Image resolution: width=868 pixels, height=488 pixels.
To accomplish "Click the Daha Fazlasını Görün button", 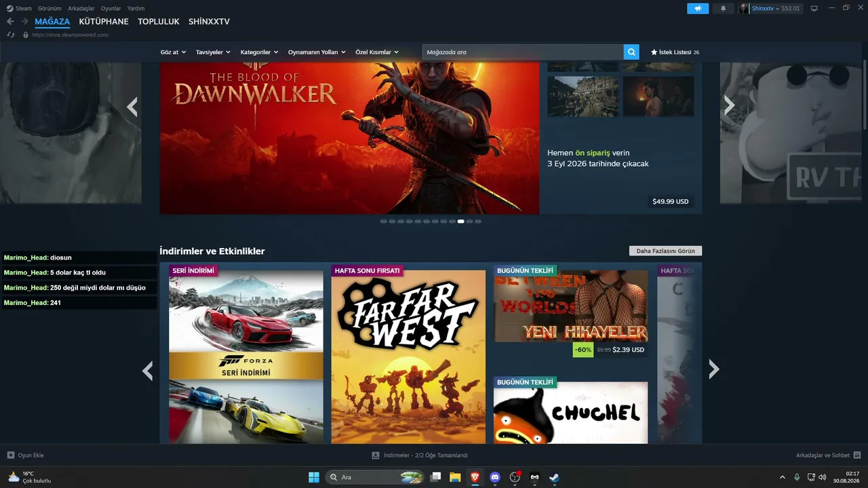I will click(x=665, y=251).
